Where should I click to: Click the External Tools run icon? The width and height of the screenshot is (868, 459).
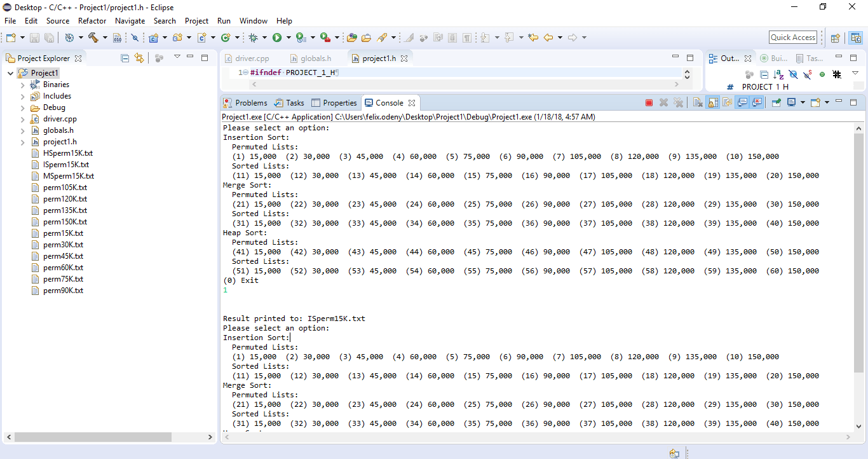325,38
